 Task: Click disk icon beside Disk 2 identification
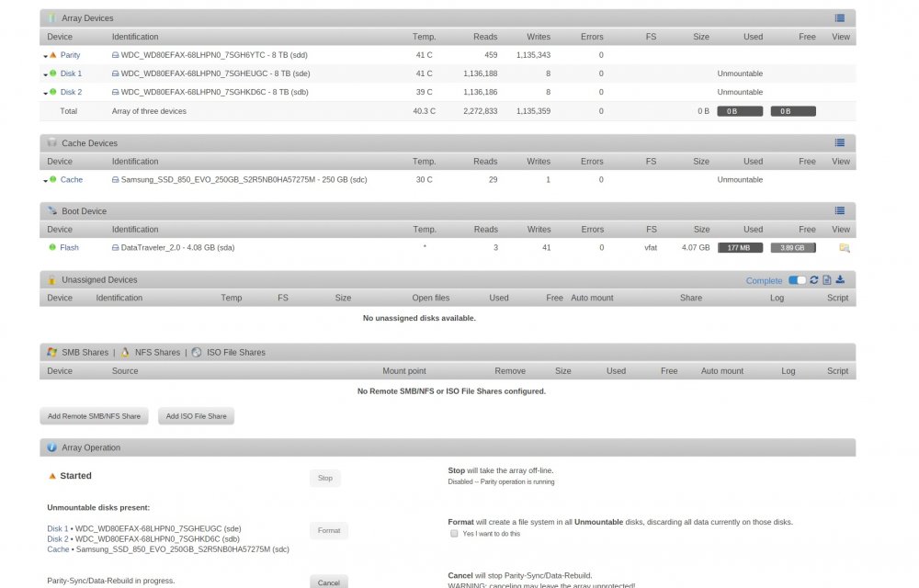tap(116, 92)
